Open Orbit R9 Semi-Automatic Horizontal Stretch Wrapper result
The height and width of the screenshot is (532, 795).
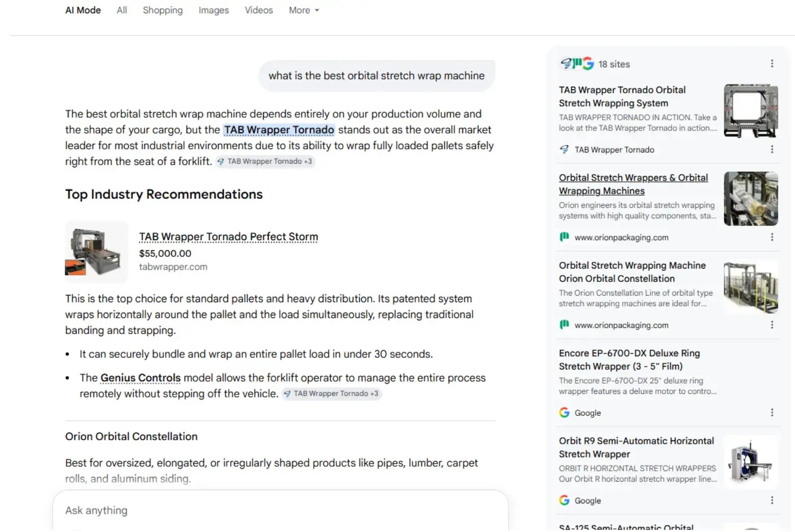pyautogui.click(x=637, y=447)
